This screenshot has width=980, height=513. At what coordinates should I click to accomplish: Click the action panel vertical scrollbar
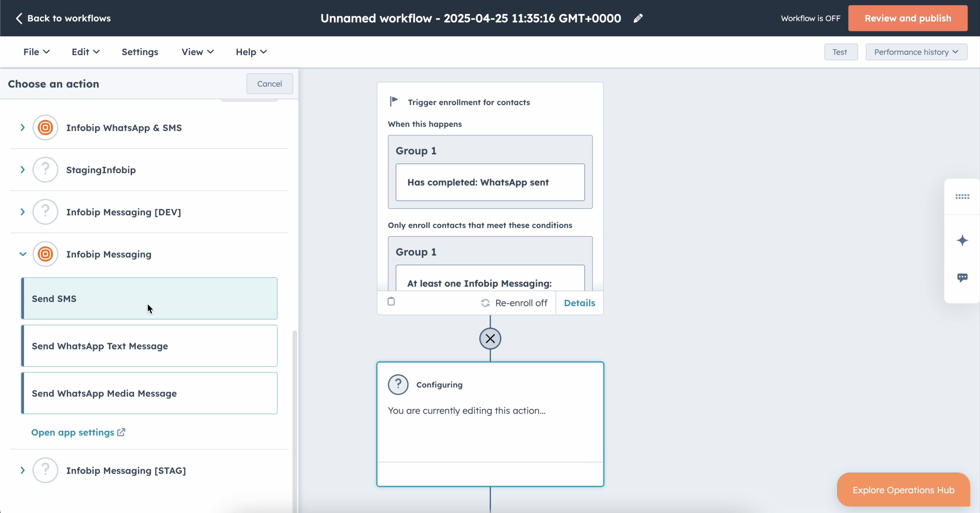tap(294, 421)
